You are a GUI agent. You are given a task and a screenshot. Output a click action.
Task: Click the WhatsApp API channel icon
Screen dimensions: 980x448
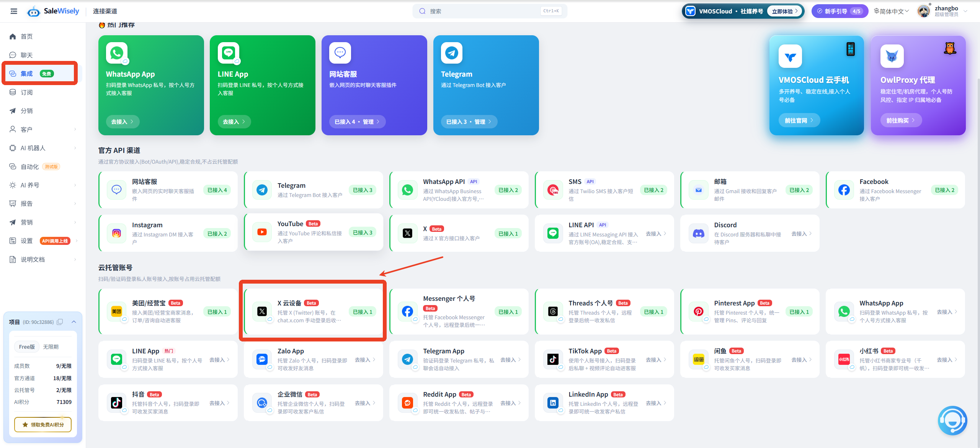pos(407,190)
